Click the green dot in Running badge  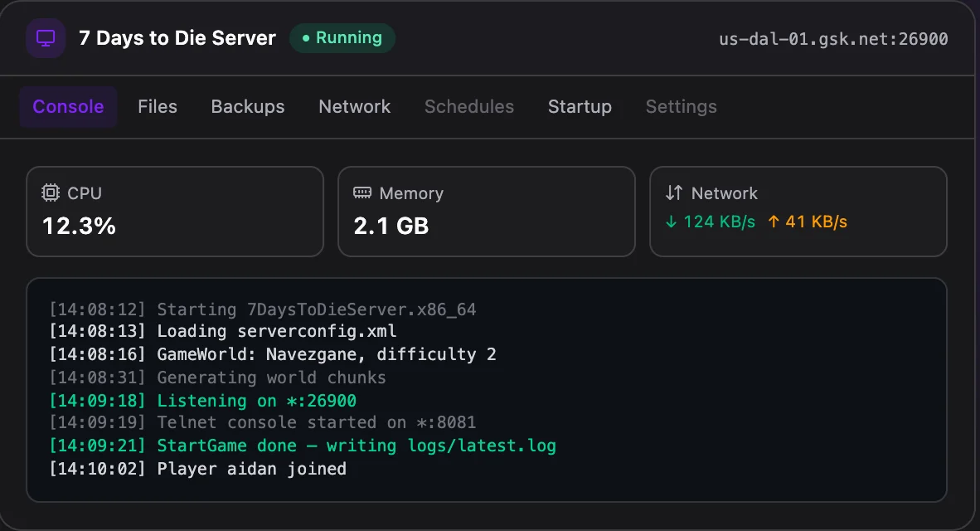tap(306, 38)
